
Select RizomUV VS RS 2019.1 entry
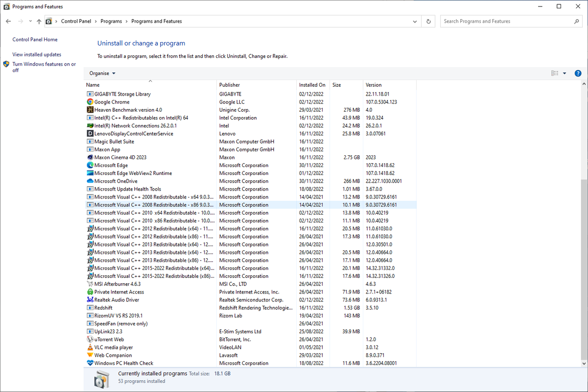point(250,316)
